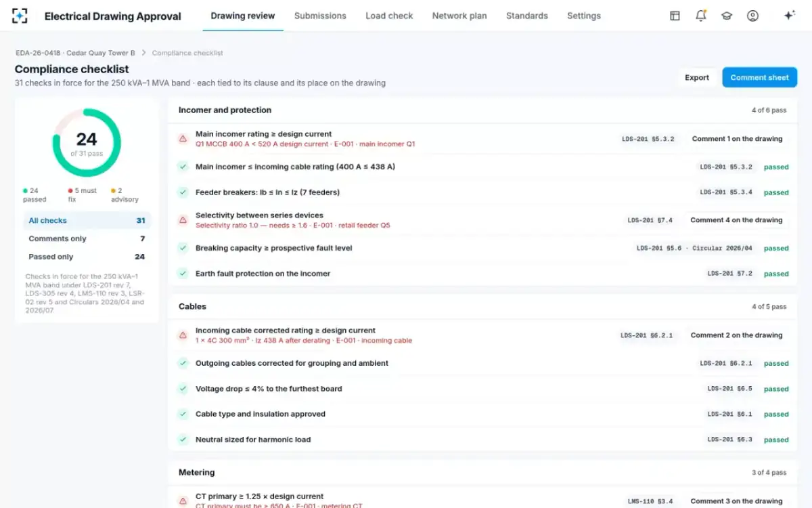The height and width of the screenshot is (508, 812).
Task: Click the '4 of 6 pass' count
Action: point(769,110)
